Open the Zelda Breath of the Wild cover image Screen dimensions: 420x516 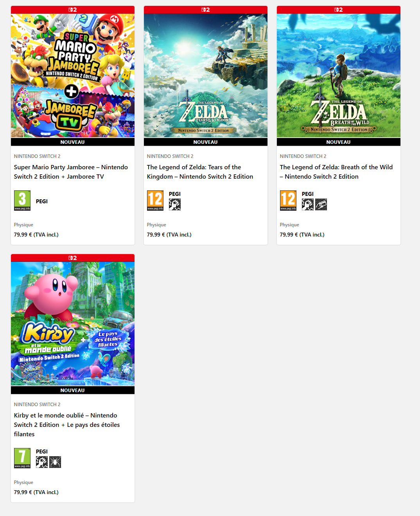pos(339,75)
